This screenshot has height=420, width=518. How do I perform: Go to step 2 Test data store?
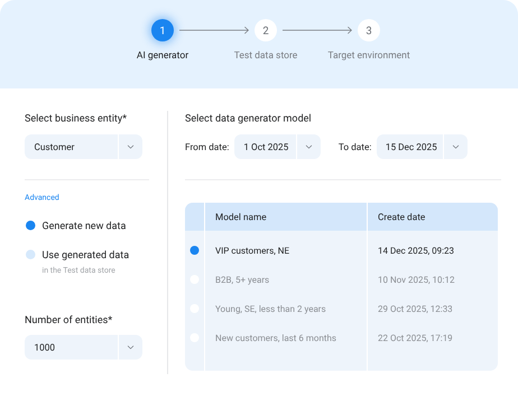pos(266,30)
